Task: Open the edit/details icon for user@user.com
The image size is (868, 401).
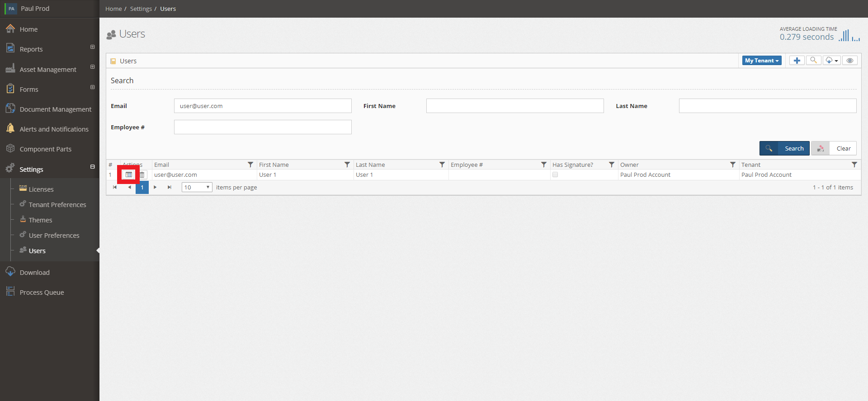Action: tap(129, 175)
